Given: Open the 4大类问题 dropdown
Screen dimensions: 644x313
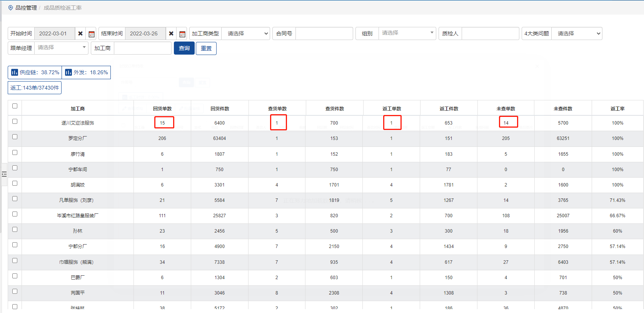Looking at the screenshot, I should (x=577, y=33).
